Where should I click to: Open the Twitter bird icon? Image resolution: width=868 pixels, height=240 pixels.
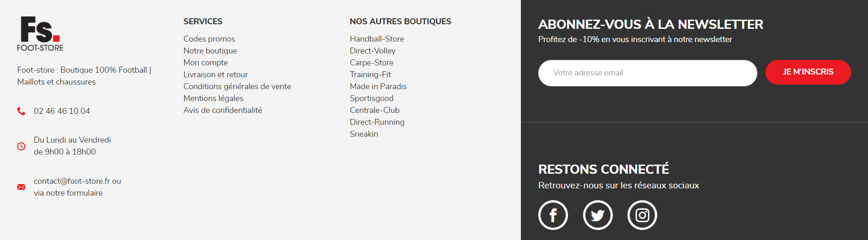(x=598, y=215)
